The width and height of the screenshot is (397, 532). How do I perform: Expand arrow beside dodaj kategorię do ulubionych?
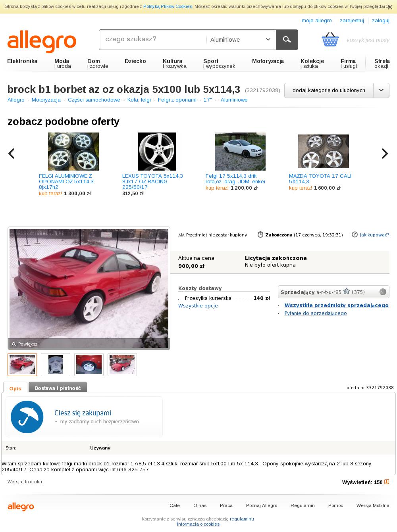(x=381, y=90)
